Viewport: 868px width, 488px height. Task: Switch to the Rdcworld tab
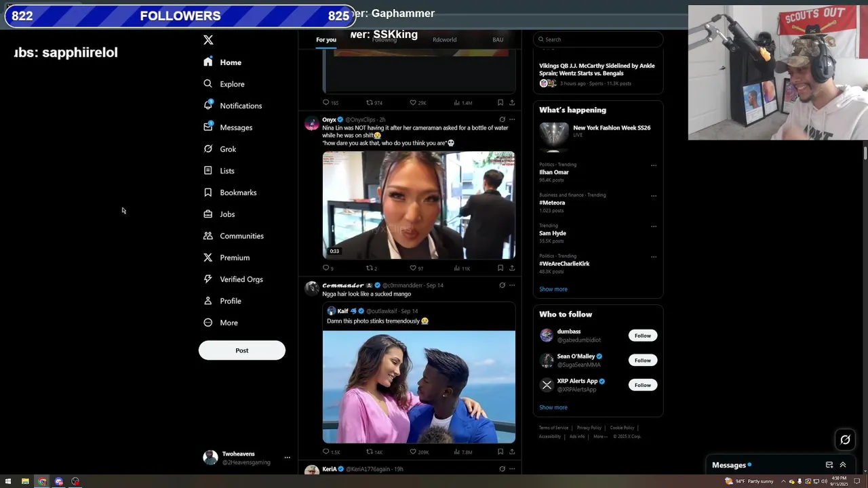tap(445, 39)
